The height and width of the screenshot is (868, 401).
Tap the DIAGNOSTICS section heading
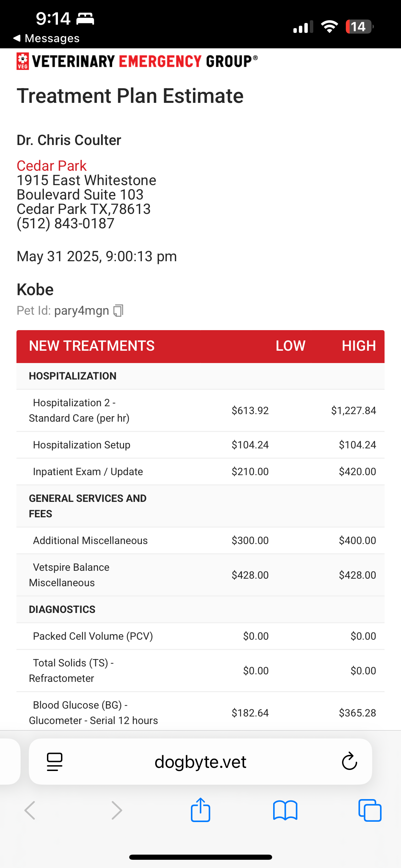(62, 609)
